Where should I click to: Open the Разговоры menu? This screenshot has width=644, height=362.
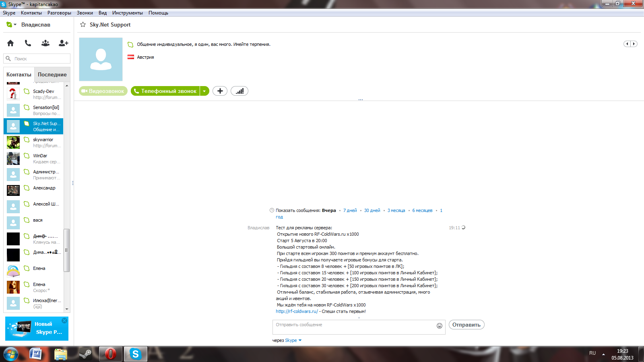tap(59, 13)
